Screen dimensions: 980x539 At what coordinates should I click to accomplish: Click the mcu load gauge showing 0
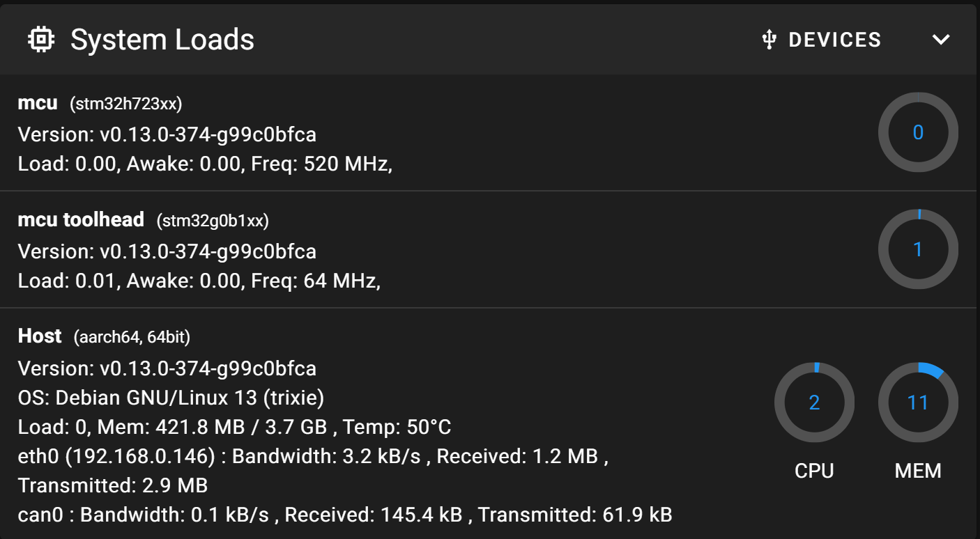[918, 132]
